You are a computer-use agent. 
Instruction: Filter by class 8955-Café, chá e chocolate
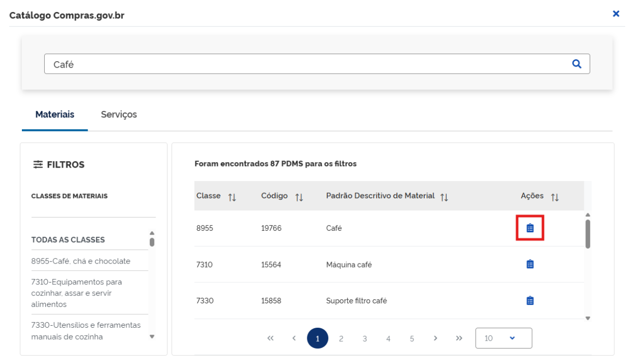[81, 261]
